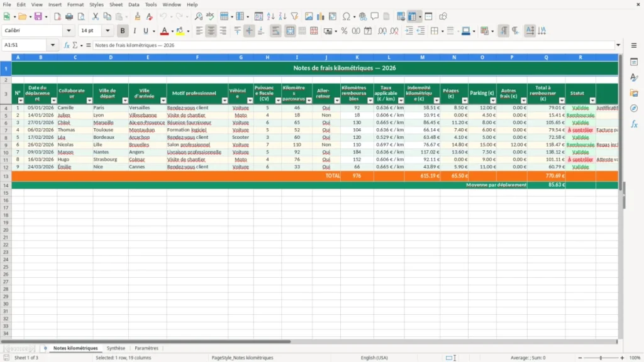
Task: Insert special character omega icon
Action: pos(347,16)
